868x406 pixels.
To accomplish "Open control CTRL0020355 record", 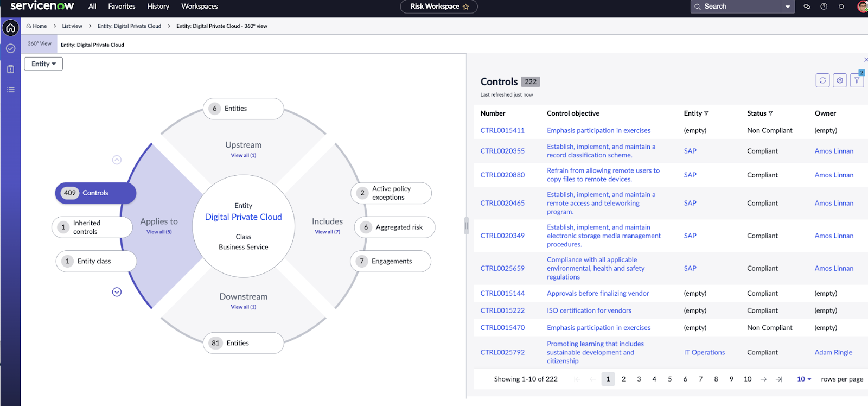I will pos(502,151).
